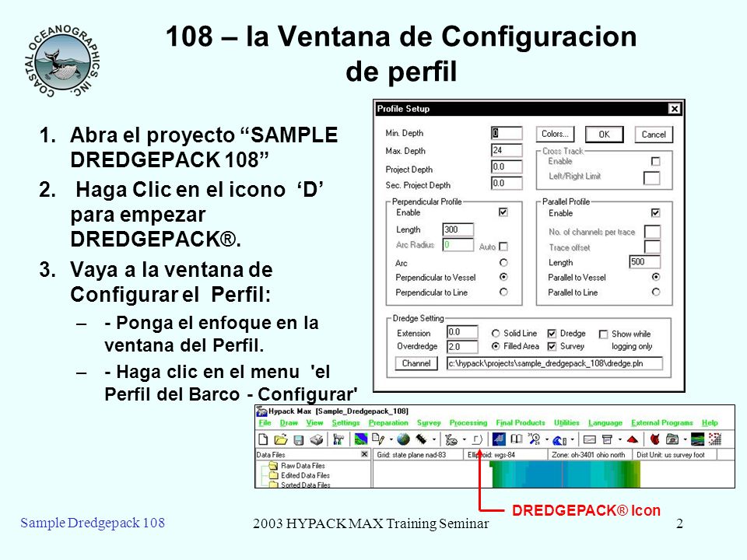Check the Auto arc radius checkbox

click(x=503, y=247)
